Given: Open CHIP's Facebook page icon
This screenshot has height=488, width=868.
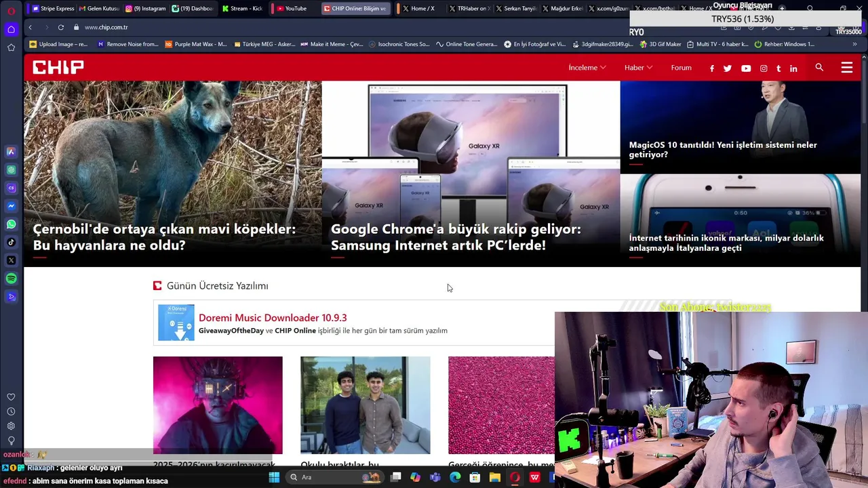Looking at the screenshot, I should pyautogui.click(x=711, y=68).
